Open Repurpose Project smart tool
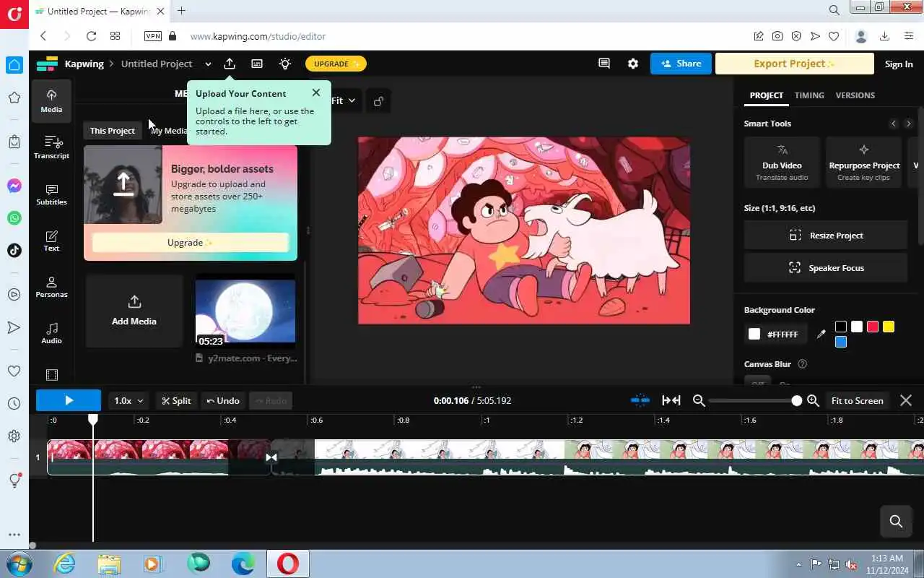This screenshot has width=924, height=578. [x=864, y=163]
